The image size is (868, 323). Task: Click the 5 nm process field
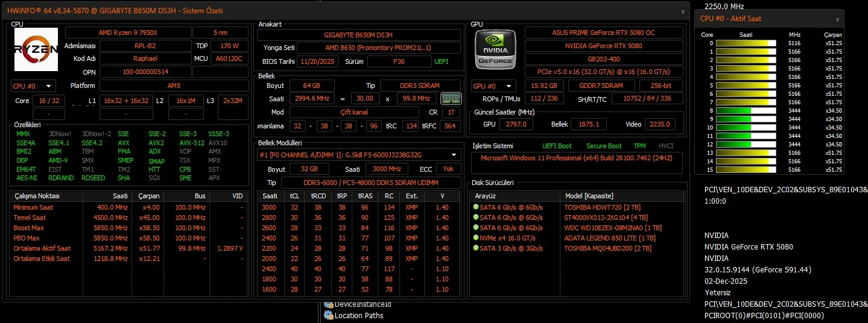click(x=221, y=33)
